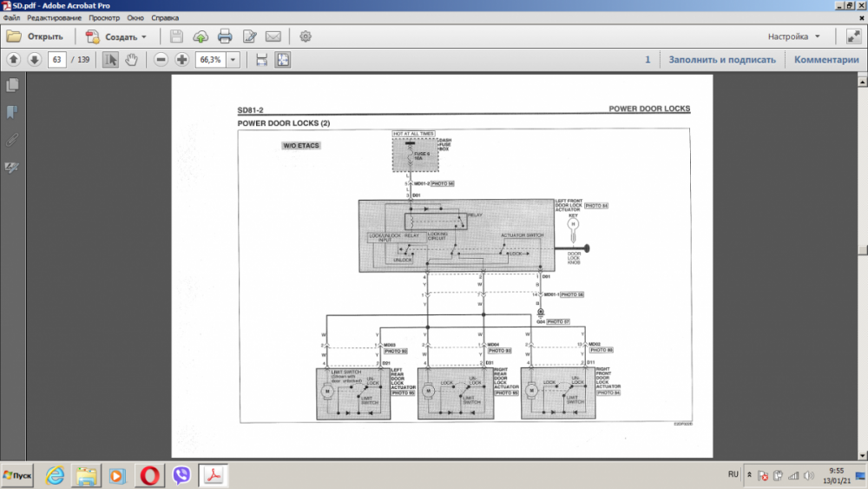
Task: Open the Signatures panel in sidebar
Action: (12, 167)
